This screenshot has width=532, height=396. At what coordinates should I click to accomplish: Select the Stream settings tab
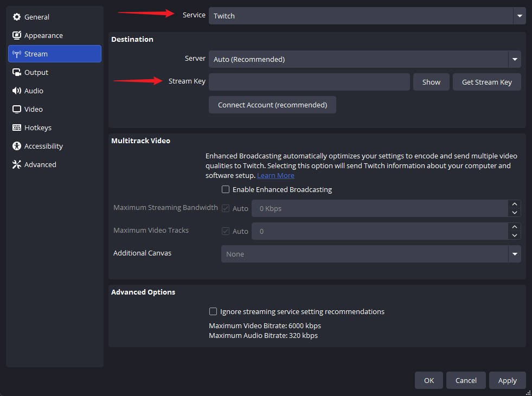[55, 54]
